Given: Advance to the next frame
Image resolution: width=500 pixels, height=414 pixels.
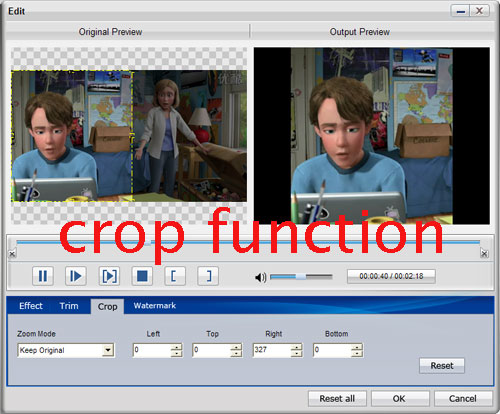Looking at the screenshot, I should click(109, 276).
